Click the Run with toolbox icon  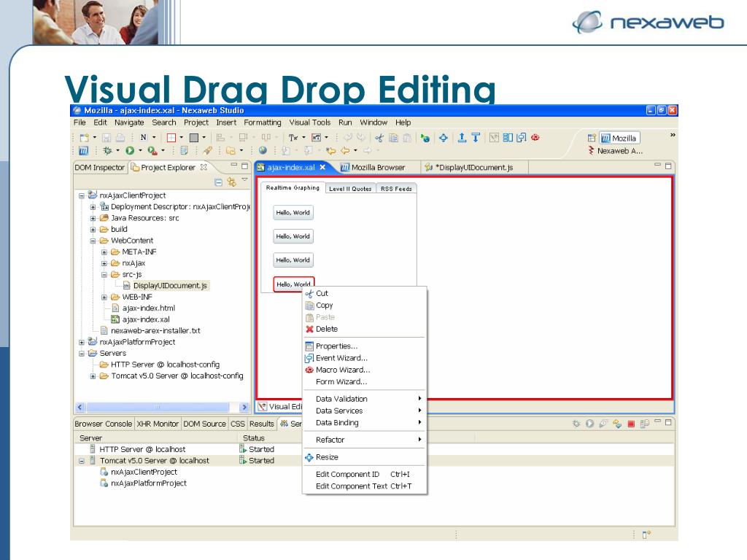point(152,150)
